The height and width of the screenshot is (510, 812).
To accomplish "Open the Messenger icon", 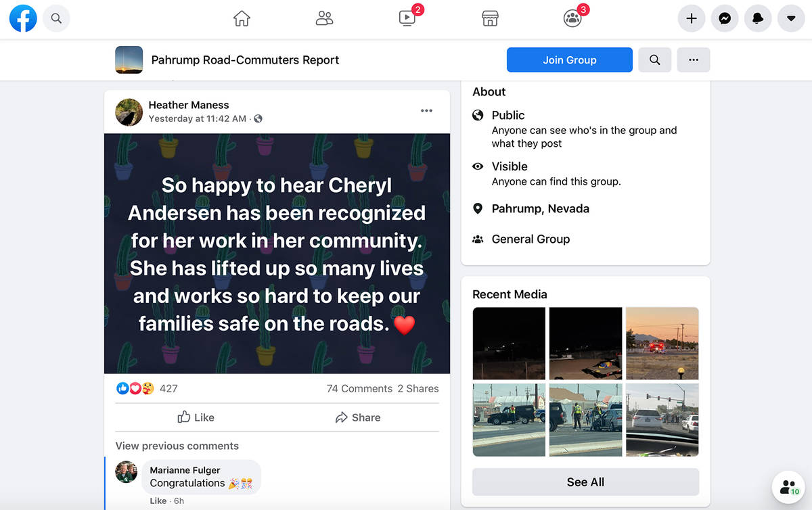I will click(725, 19).
